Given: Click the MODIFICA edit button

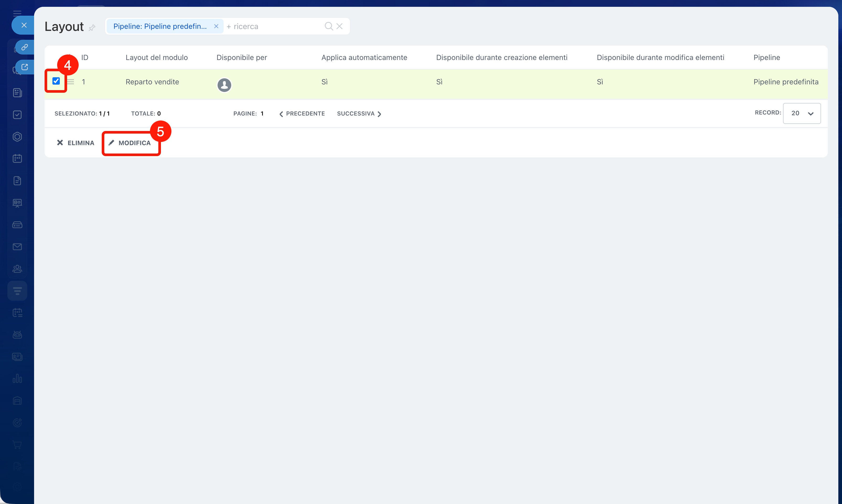Looking at the screenshot, I should [x=131, y=143].
